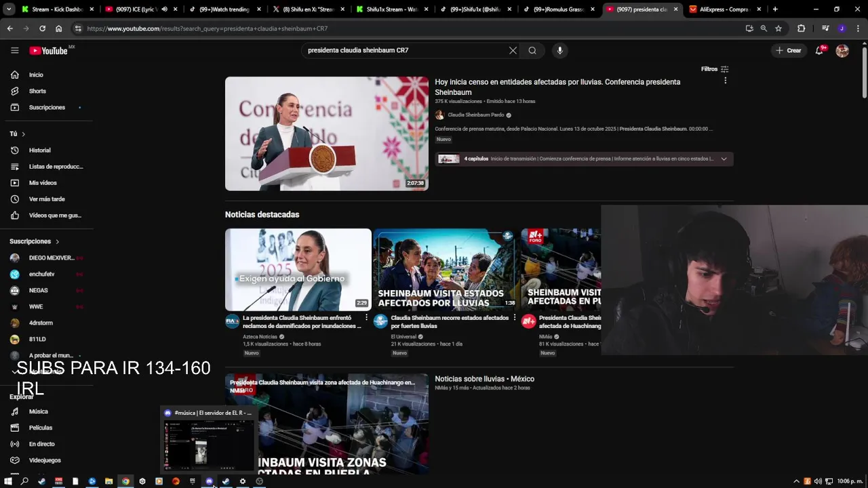Image resolution: width=868 pixels, height=488 pixels.
Task: Bookmark page with the star icon
Action: (778, 28)
